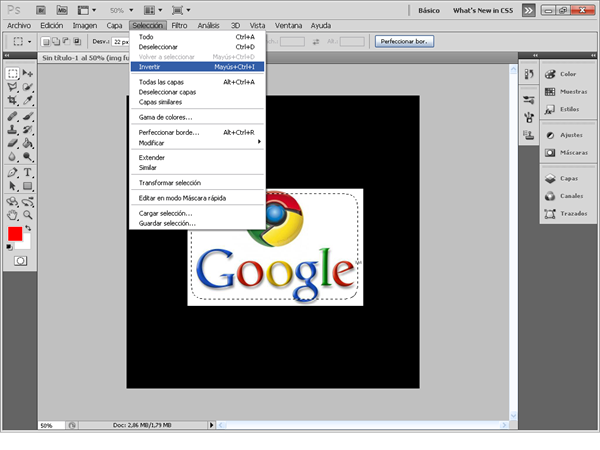Click the red foreground color swatch
Screen dimensions: 600x450
(15, 234)
